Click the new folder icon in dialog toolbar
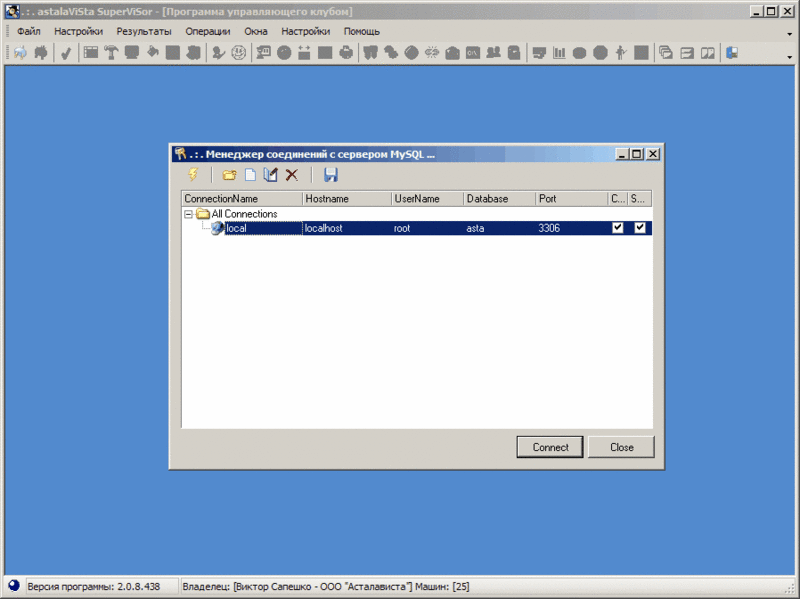This screenshot has height=599, width=800. pos(230,175)
